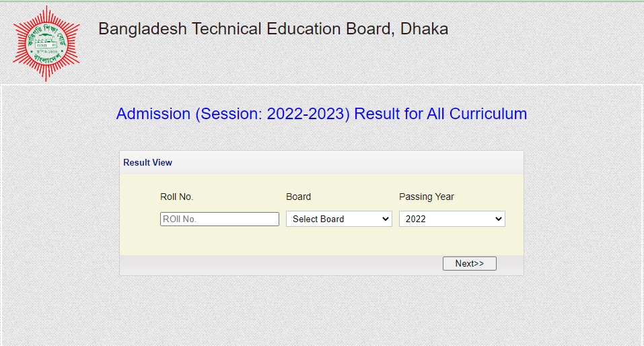Click the gray footer bar beside Next>>
This screenshot has height=346, width=644.
pyautogui.click(x=279, y=265)
